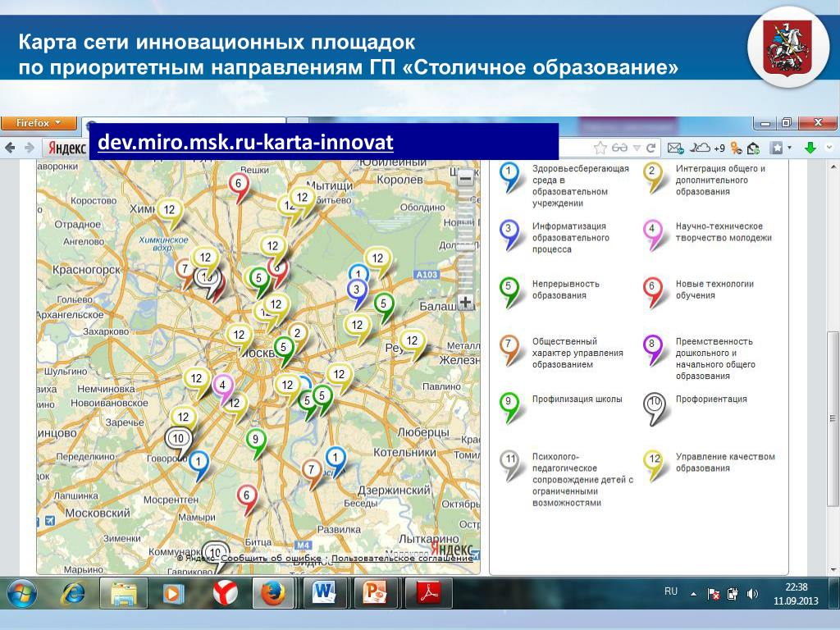Switch to Word from the taskbar
Viewport: 840px width, 630px height.
pos(323,594)
